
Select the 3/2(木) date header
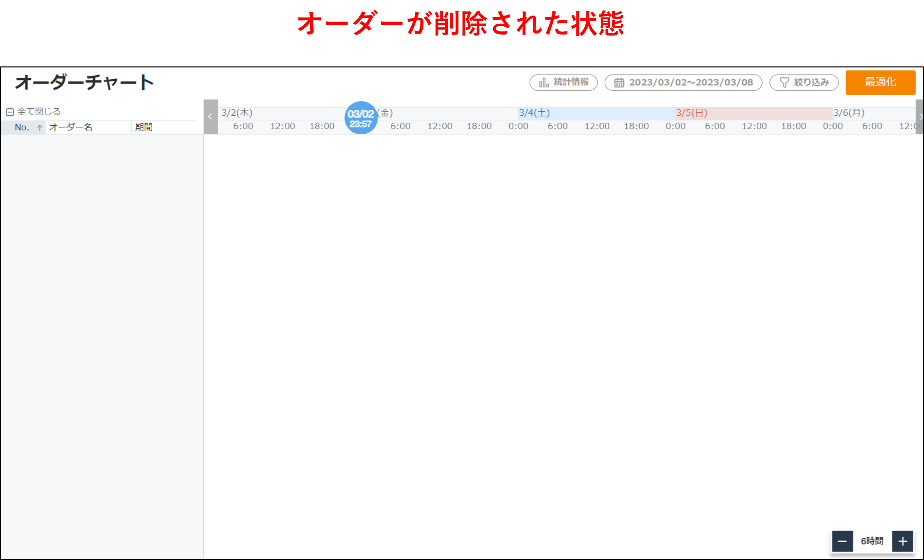237,113
